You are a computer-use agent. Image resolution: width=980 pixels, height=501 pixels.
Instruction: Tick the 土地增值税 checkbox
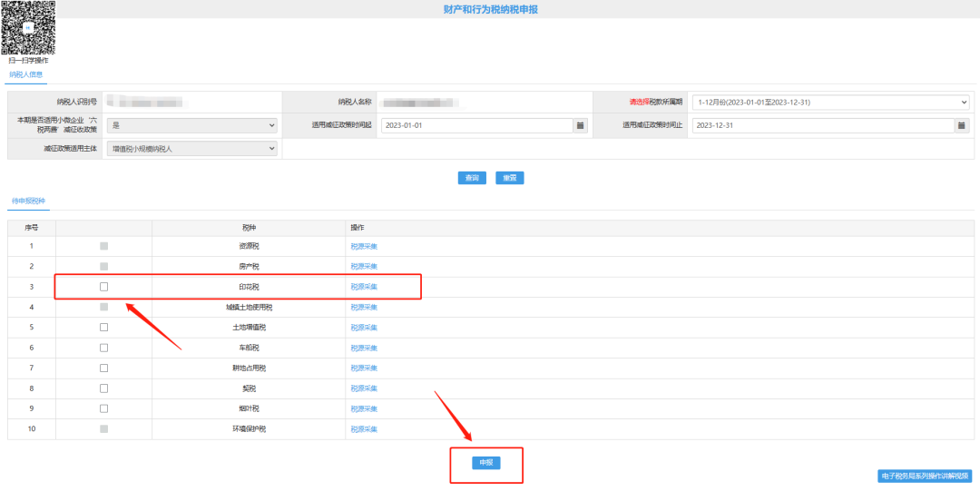point(103,328)
